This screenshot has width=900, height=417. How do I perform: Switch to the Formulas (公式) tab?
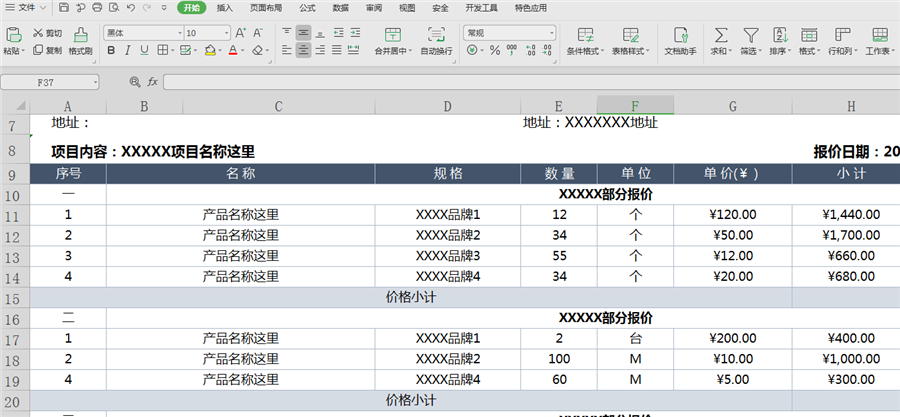point(307,8)
